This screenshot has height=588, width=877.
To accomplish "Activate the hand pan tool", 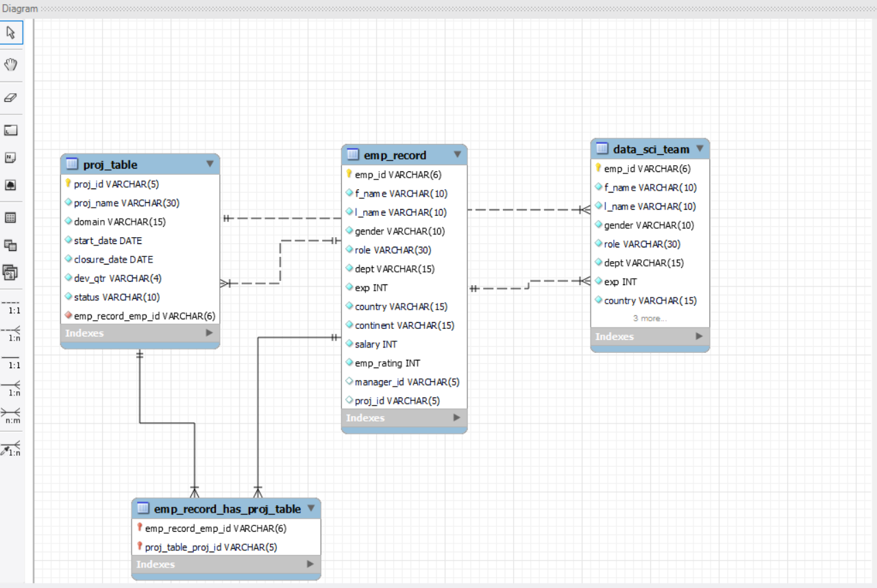I will 12,64.
